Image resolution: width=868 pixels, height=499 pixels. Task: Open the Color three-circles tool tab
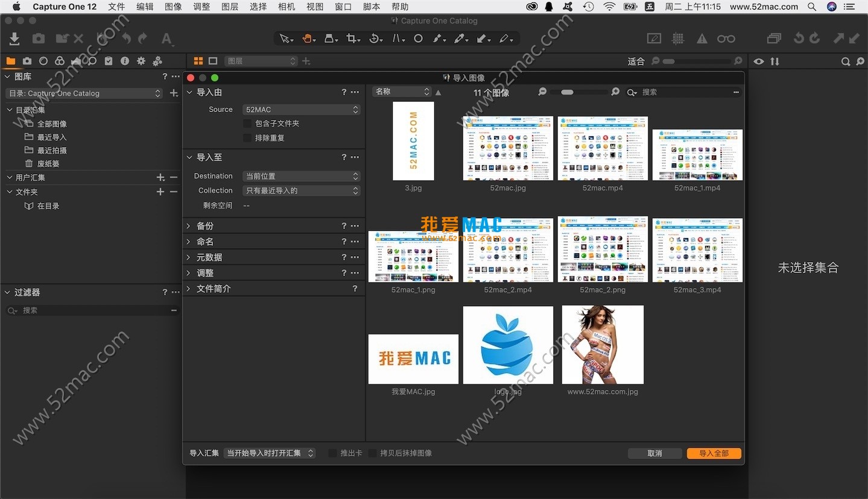(x=59, y=61)
